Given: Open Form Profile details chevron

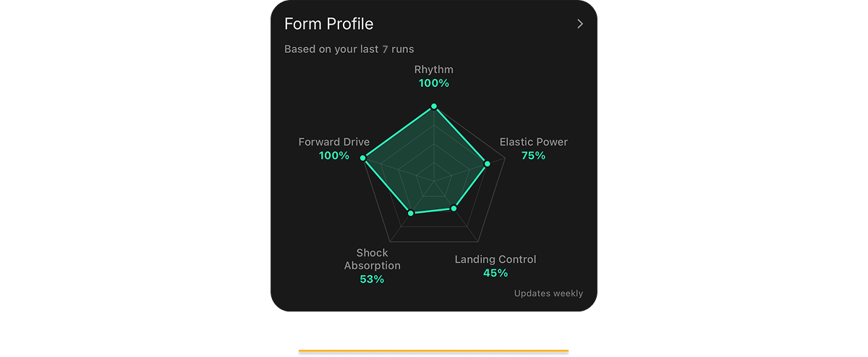Looking at the screenshot, I should [x=579, y=24].
